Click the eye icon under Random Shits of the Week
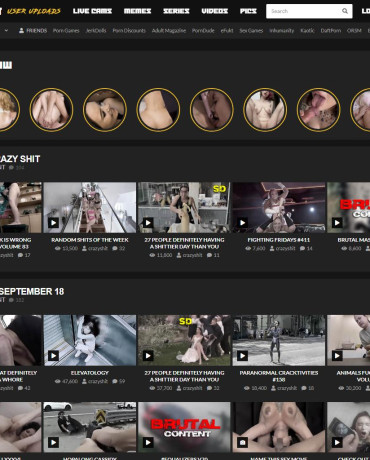 58,248
